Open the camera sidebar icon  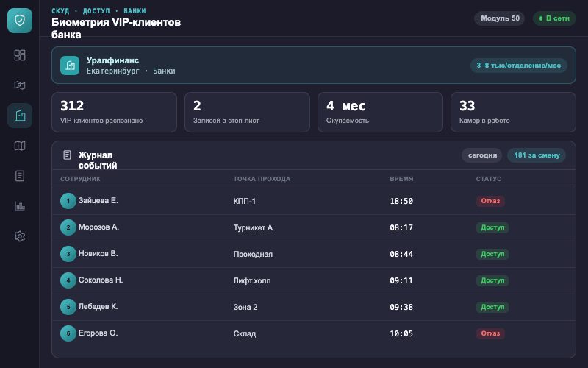coord(20,85)
